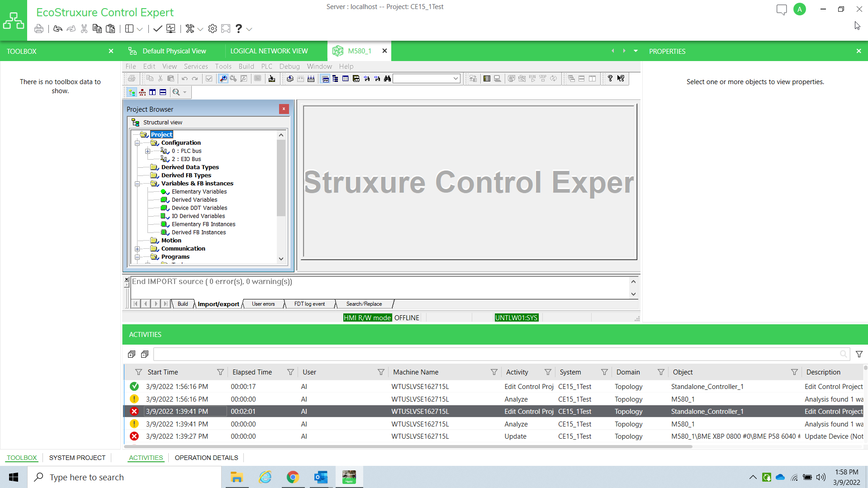Select the Programs tree item
Screen dimensions: 868x488
tap(175, 257)
